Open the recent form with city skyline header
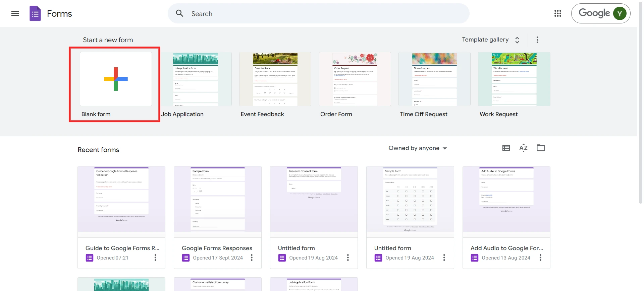 (121, 284)
